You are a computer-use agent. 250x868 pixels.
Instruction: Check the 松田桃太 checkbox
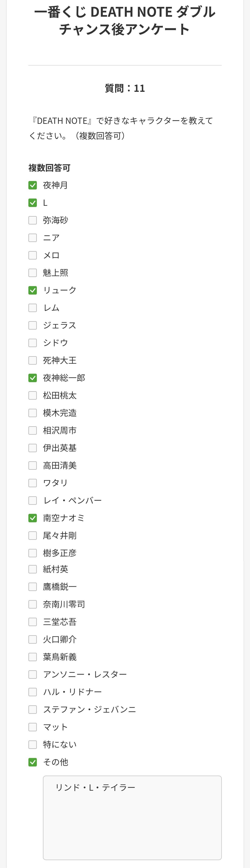click(33, 396)
